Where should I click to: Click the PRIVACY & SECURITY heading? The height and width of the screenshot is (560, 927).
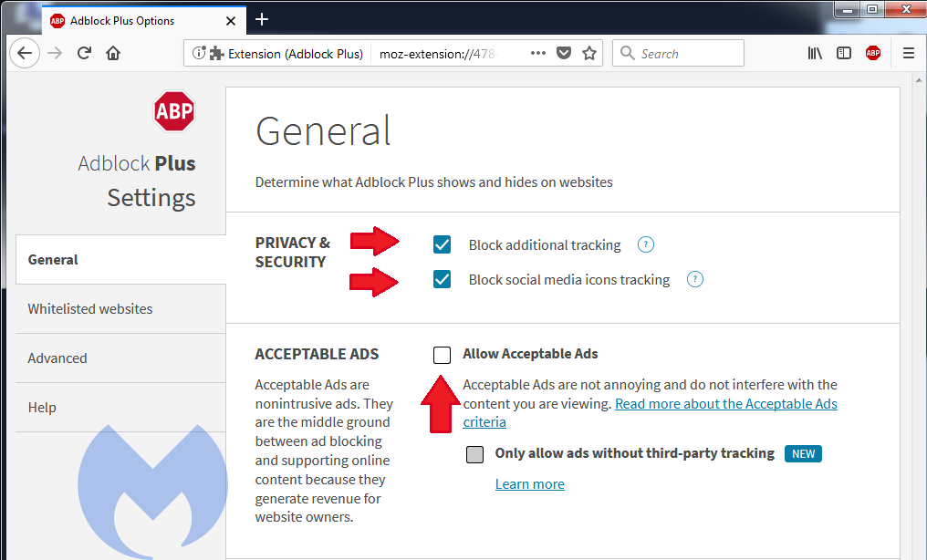coord(293,253)
